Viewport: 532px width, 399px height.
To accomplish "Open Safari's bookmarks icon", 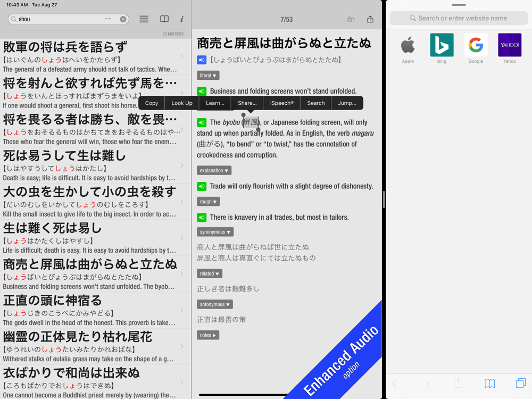I will (489, 384).
